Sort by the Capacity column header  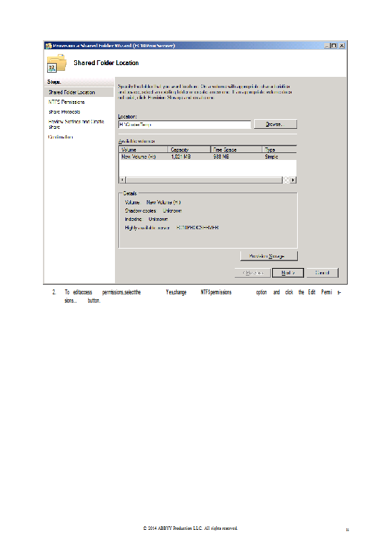point(189,150)
